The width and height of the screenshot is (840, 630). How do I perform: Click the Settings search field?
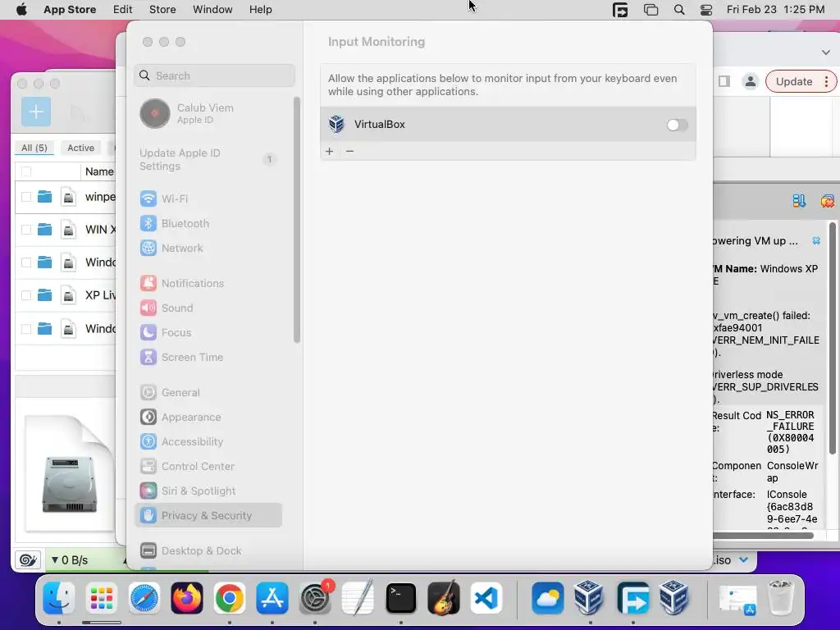pyautogui.click(x=214, y=75)
